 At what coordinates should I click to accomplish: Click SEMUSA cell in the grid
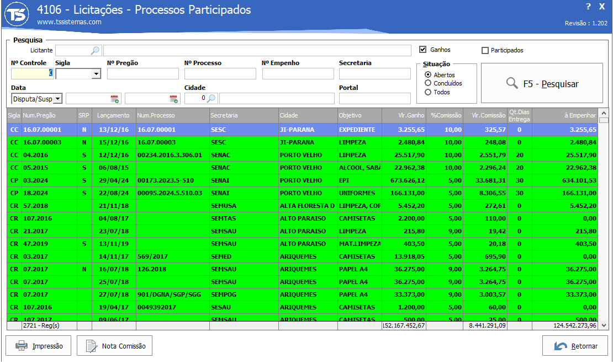click(x=244, y=206)
